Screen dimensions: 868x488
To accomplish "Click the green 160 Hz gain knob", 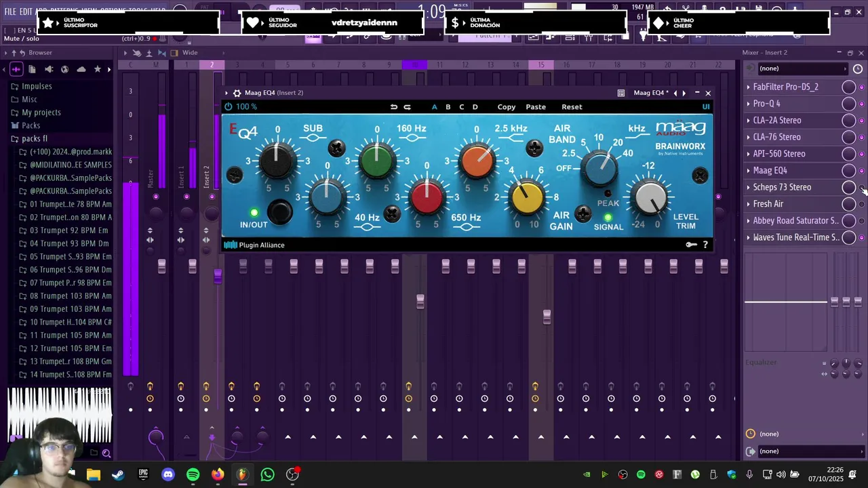I will (377, 160).
